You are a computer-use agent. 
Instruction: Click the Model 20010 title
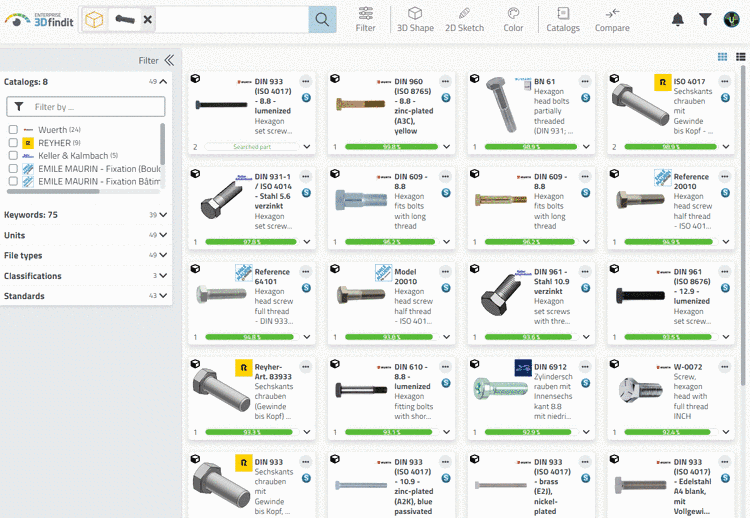pos(406,276)
